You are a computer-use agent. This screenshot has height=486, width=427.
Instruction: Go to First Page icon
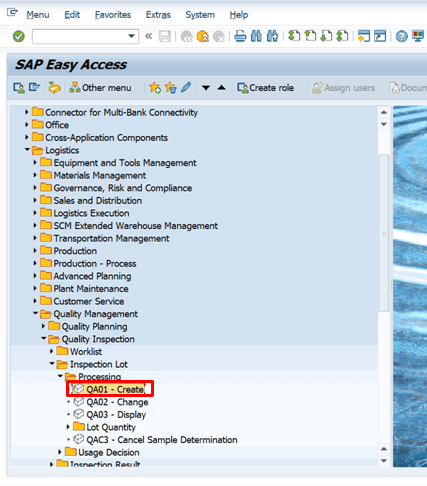point(294,36)
